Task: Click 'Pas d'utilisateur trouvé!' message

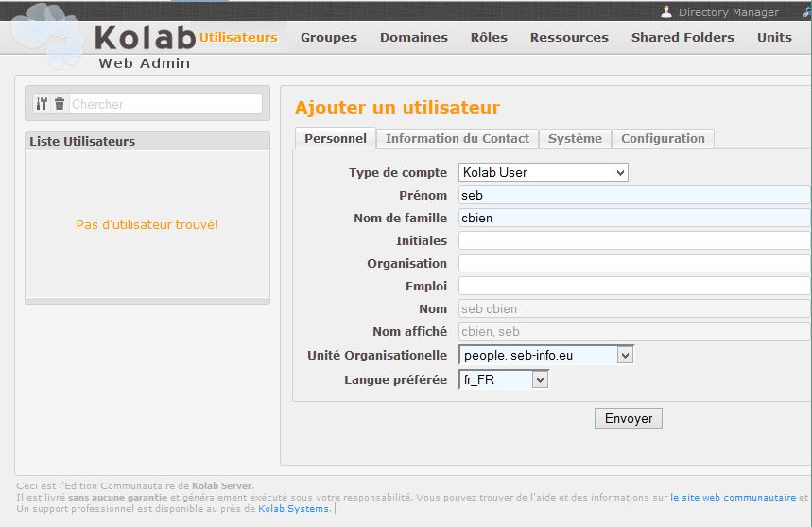Action: click(x=147, y=224)
